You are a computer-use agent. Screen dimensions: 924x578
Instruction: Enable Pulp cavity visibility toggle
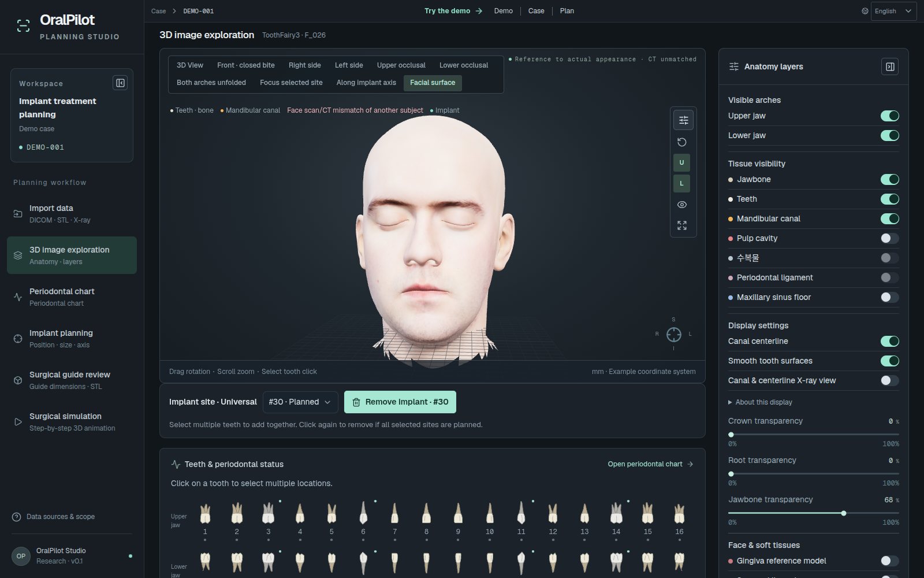point(889,238)
